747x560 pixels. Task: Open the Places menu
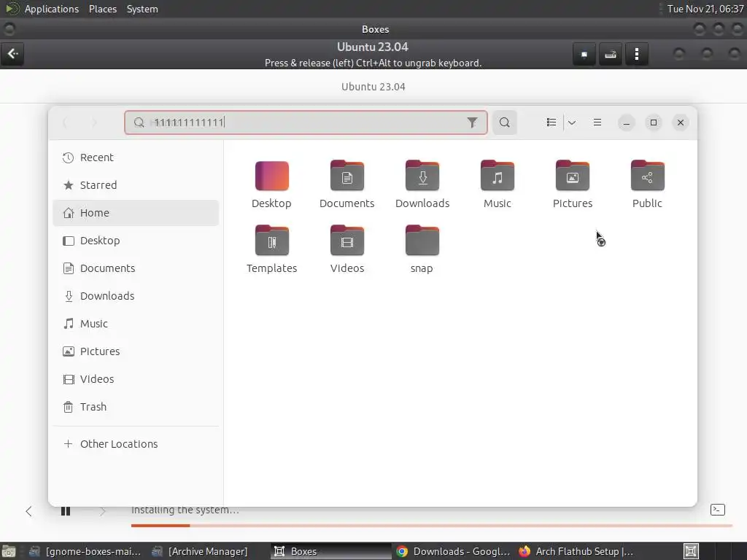[x=103, y=9]
